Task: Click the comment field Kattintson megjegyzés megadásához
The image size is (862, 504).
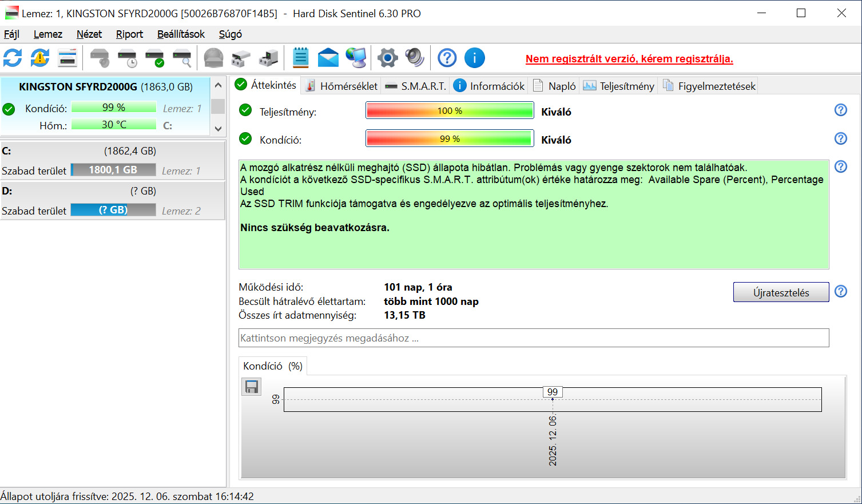Action: pos(534,338)
